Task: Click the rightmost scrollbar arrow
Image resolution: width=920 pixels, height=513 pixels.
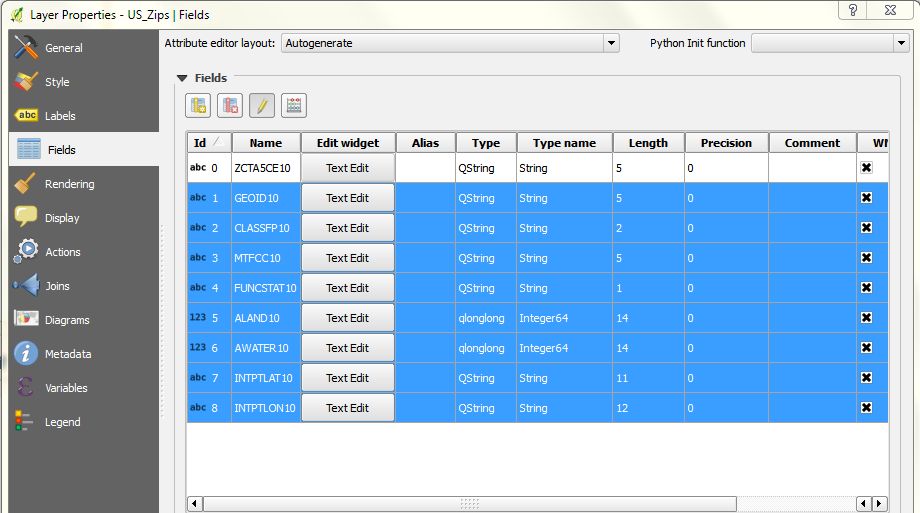Action: (879, 504)
